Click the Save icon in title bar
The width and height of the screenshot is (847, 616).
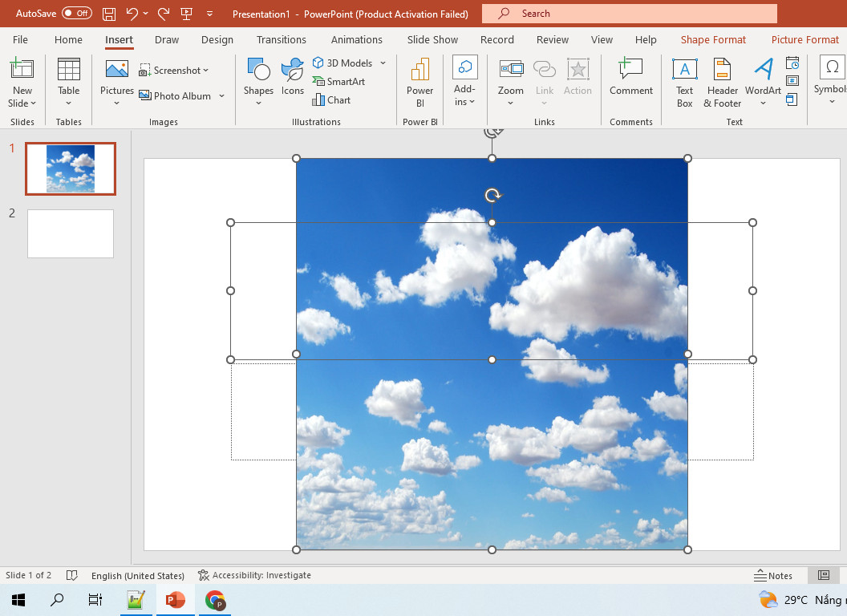(109, 14)
